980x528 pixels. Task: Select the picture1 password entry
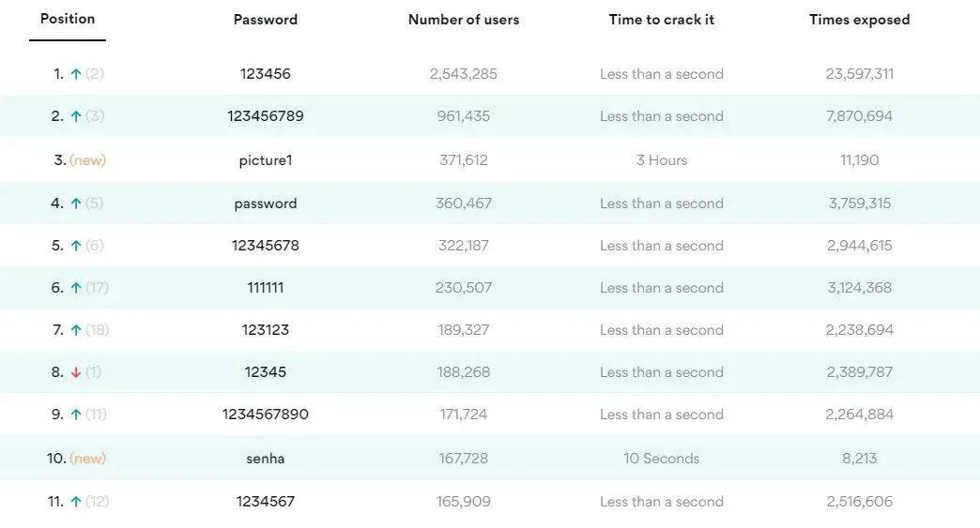[266, 160]
